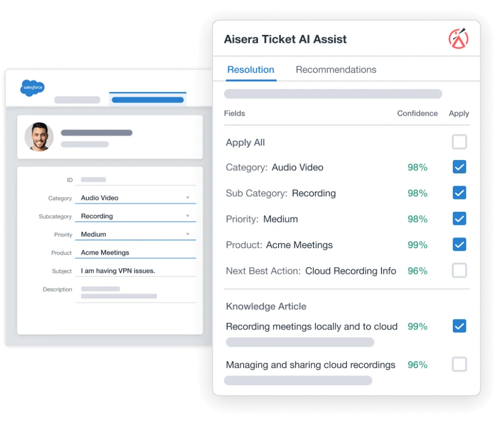Uncheck the Priority: Medium checkbox
The height and width of the screenshot is (423, 504).
coord(459,219)
